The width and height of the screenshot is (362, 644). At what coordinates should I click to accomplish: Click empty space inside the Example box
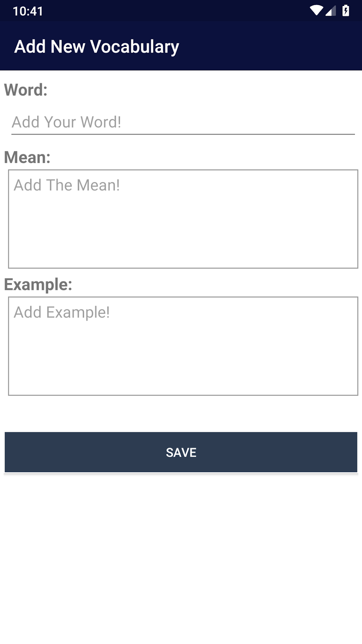click(183, 359)
